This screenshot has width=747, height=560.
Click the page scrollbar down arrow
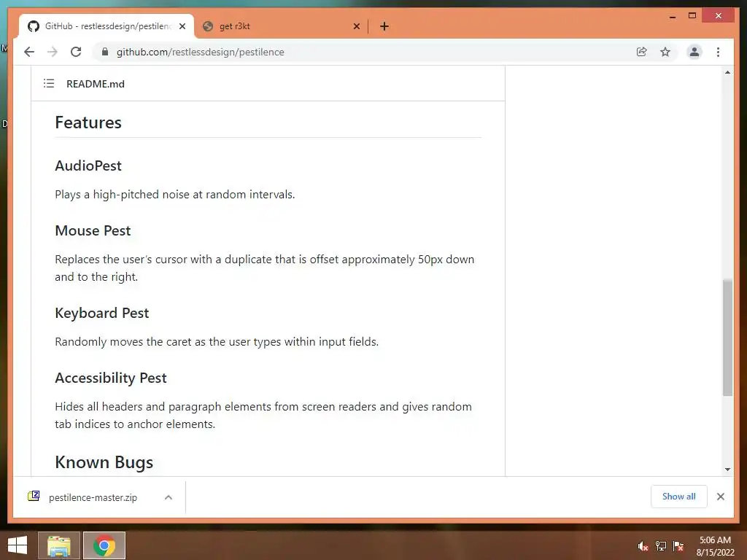click(727, 470)
